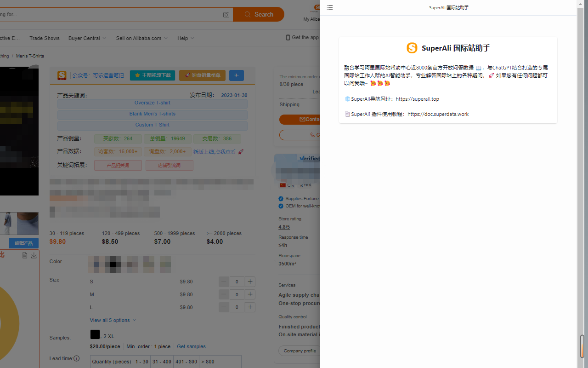Open the Buyer Central dropdown
588x368 pixels.
pos(87,38)
